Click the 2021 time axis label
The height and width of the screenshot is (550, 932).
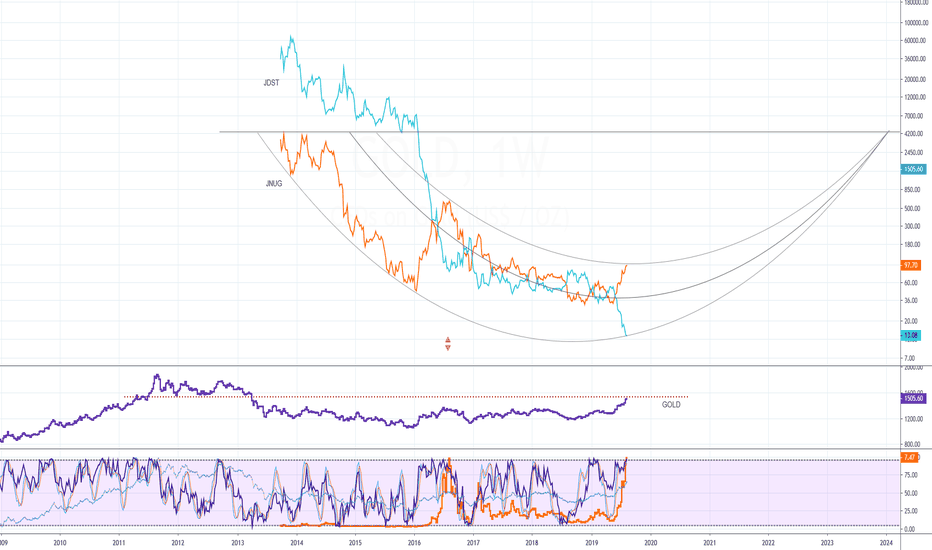tap(709, 543)
